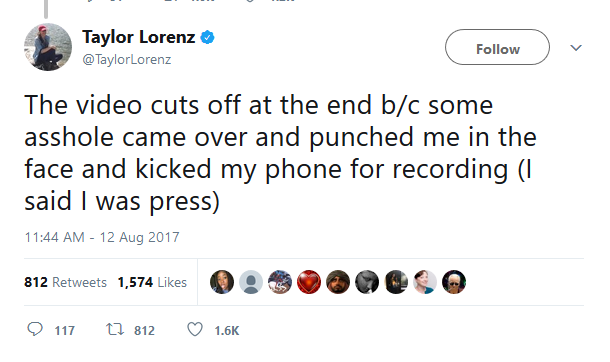Click the bearded man avatar
610x362 pixels.
(338, 282)
